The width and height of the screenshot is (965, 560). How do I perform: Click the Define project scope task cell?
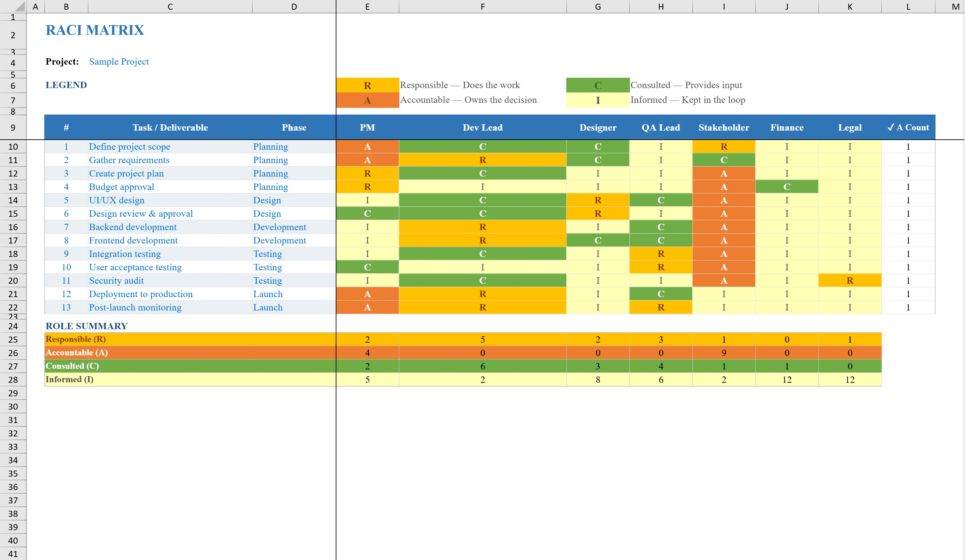coord(130,147)
